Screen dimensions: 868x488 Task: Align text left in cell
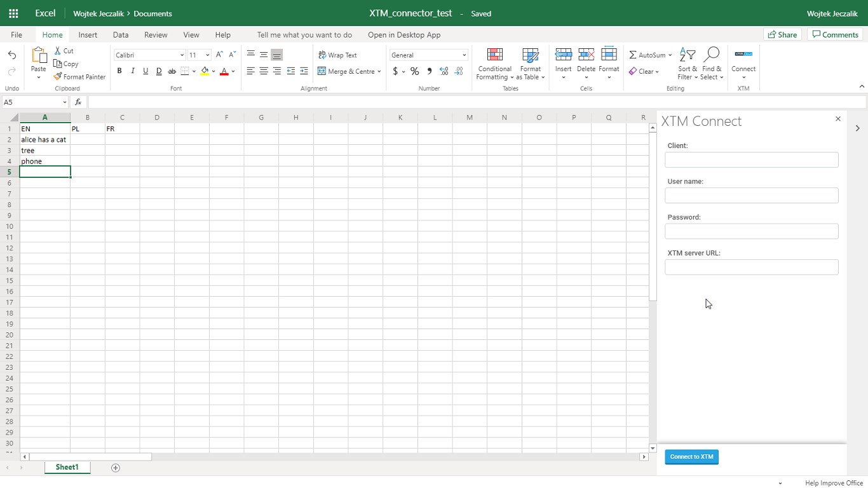(x=250, y=71)
